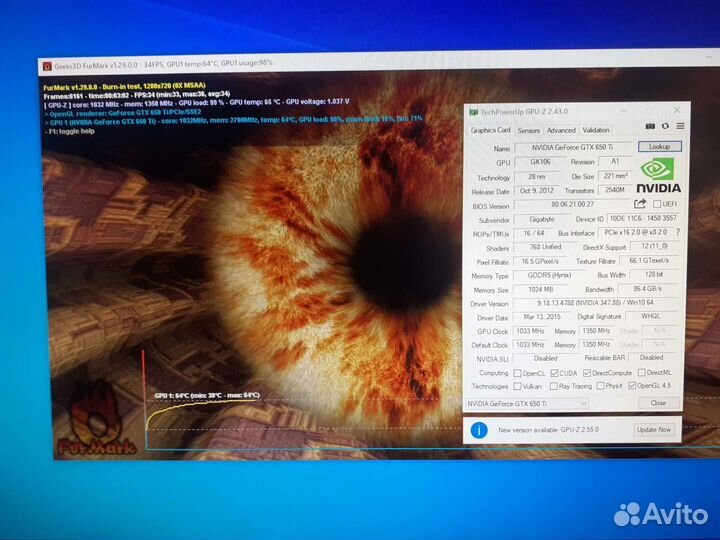Click the Shaders value 768 Unified
The image size is (720, 540).
(x=545, y=247)
